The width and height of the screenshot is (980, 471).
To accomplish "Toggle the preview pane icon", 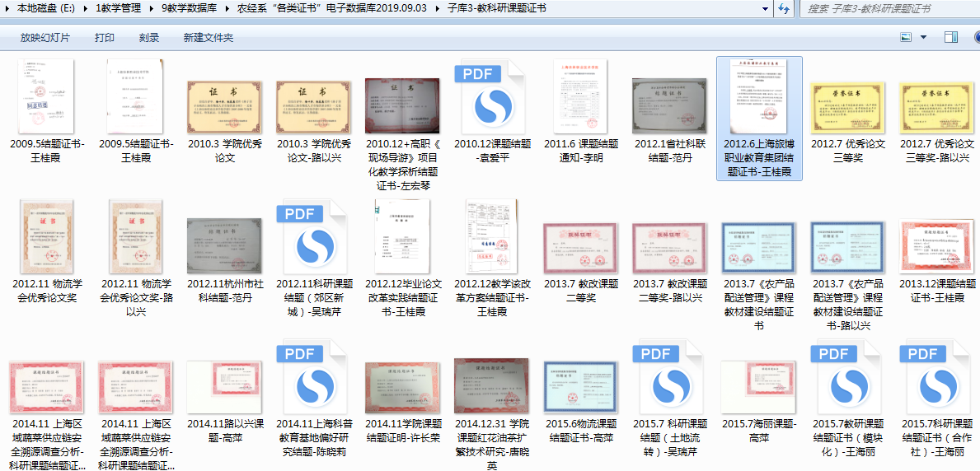I will click(x=950, y=38).
